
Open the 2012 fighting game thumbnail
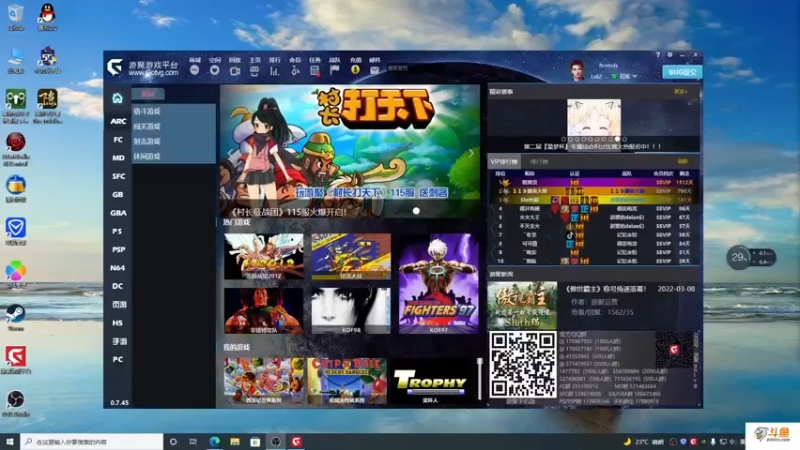tap(264, 257)
